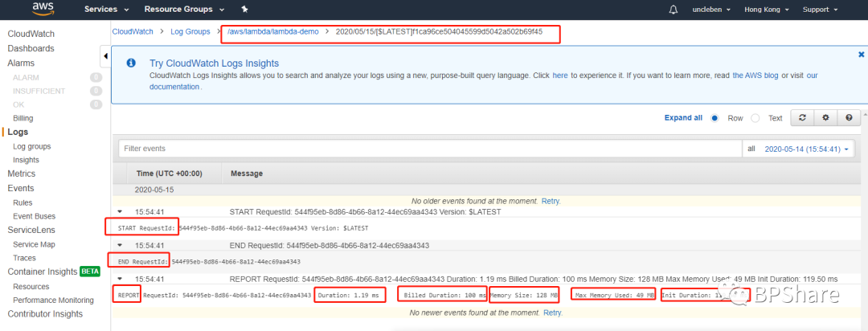868x331 pixels.
Task: Open Contributor Insights in the sidebar
Action: coord(45,314)
